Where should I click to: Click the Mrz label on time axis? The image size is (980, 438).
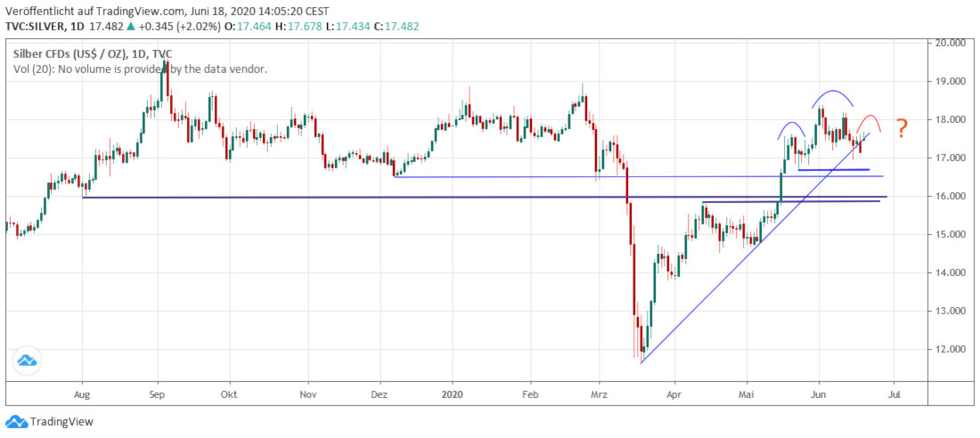pos(599,393)
